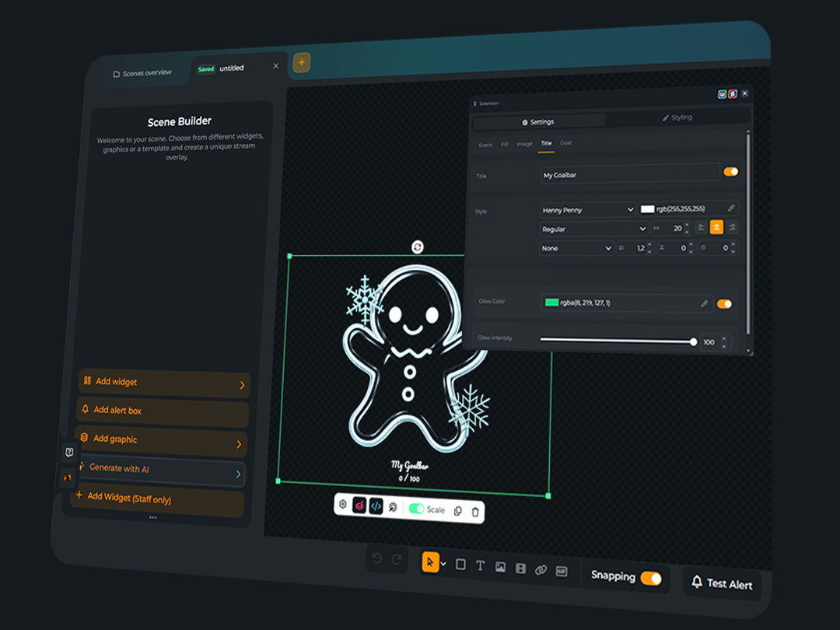Viewport: 840px width, 630px height.
Task: Center-align the title text
Action: point(716,227)
